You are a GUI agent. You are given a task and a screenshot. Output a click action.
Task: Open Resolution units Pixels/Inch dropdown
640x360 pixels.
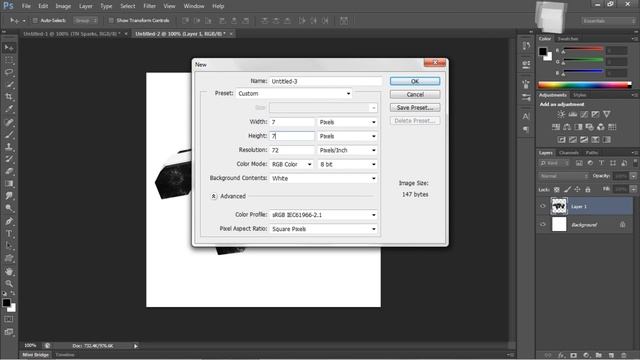point(347,150)
